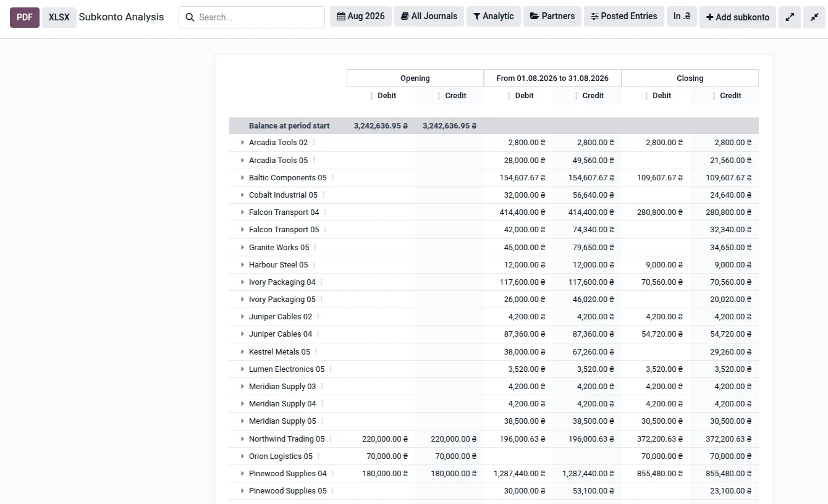Viewport: 828px width, 504px height.
Task: Click the expand-to-fullscreen arrows icon
Action: point(790,17)
